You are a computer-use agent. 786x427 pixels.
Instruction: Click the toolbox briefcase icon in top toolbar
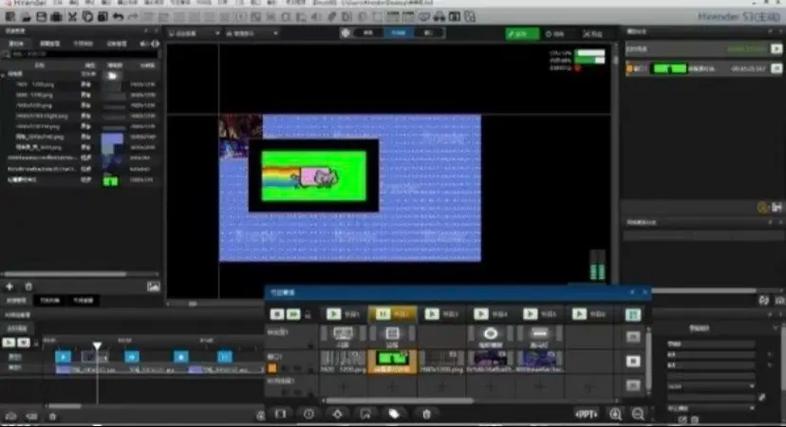pyautogui.click(x=57, y=17)
